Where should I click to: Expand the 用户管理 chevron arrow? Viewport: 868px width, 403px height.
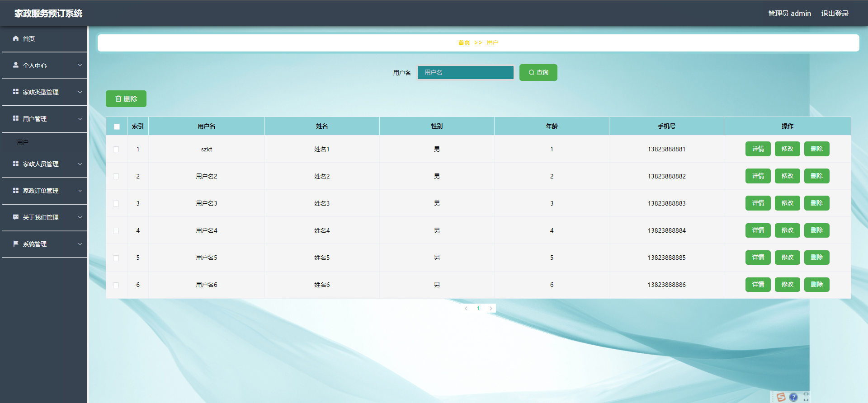[x=80, y=119]
